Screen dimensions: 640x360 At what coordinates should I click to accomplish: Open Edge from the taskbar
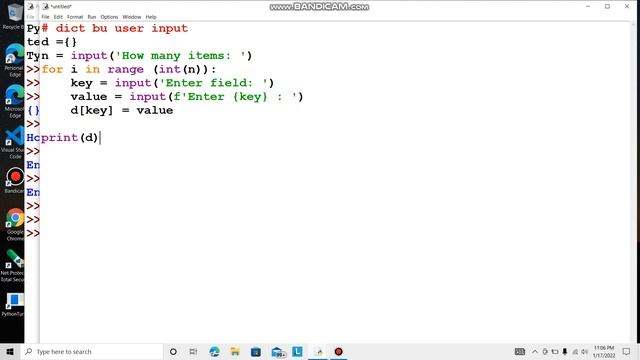[214, 351]
